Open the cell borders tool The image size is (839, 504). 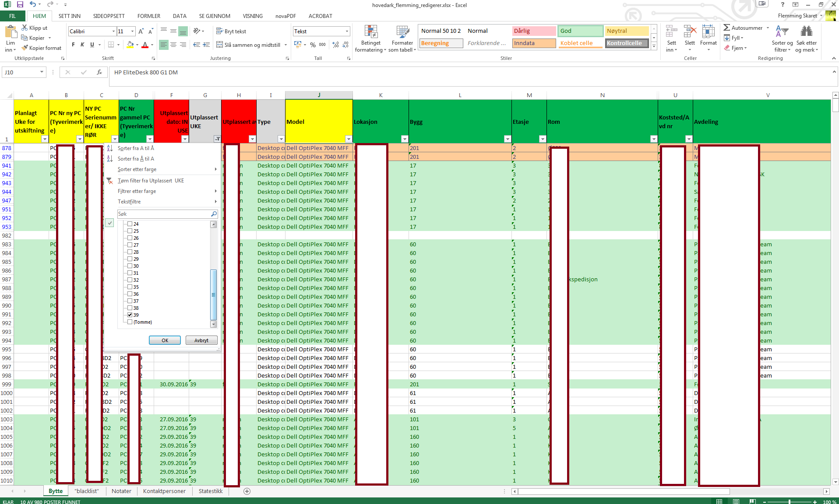pyautogui.click(x=111, y=45)
